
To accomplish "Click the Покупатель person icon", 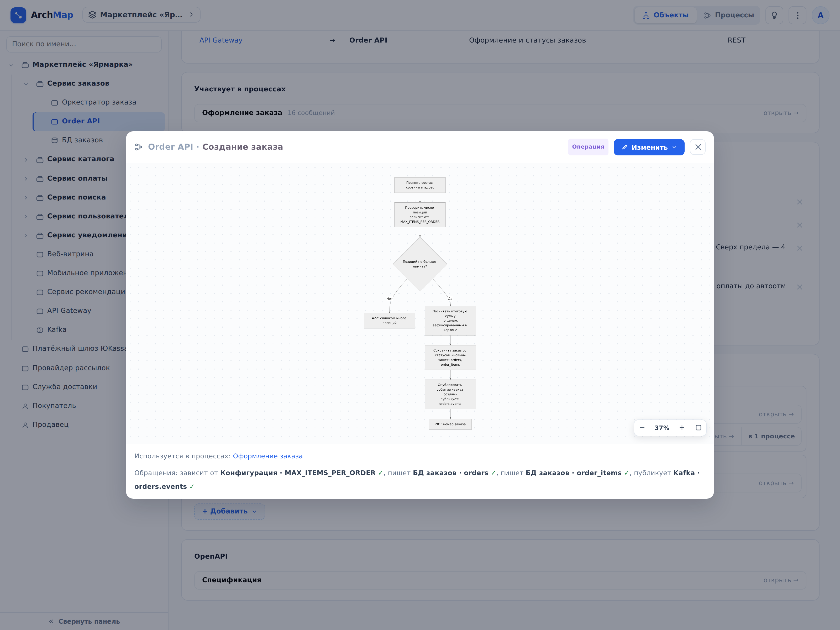I will point(25,406).
